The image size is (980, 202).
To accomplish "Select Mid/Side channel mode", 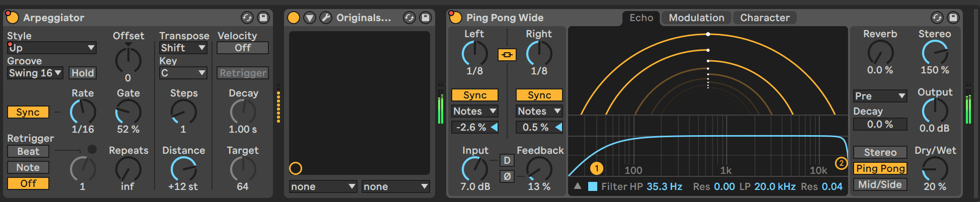I will tap(880, 184).
